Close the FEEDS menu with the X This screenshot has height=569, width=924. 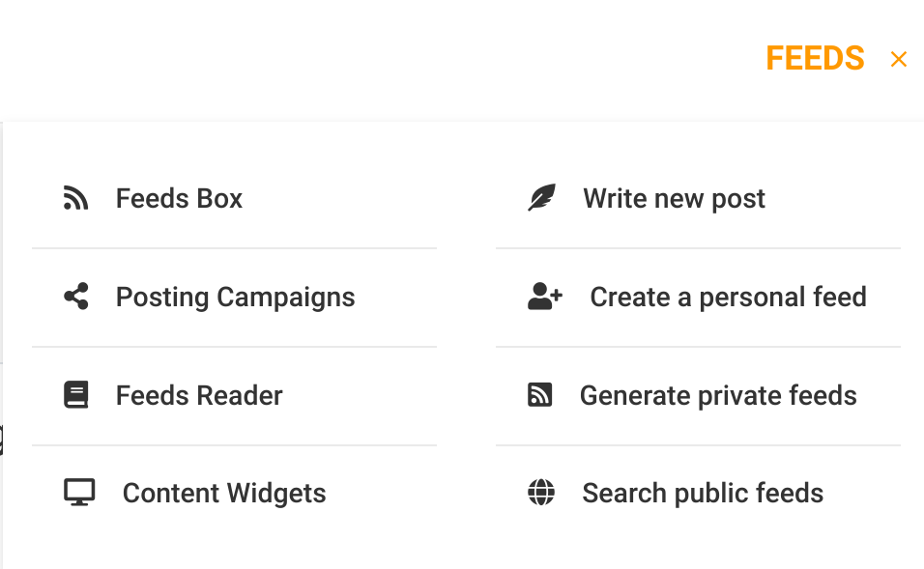coord(899,60)
